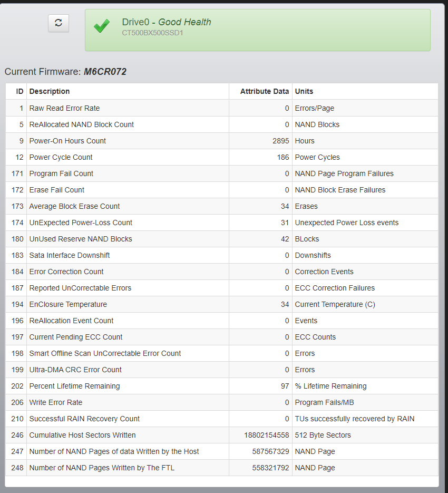
Task: Click the Errors/Page unit
Action: point(314,108)
